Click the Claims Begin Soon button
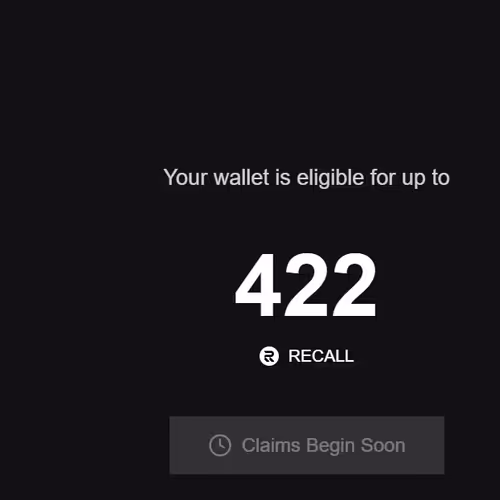 click(307, 445)
